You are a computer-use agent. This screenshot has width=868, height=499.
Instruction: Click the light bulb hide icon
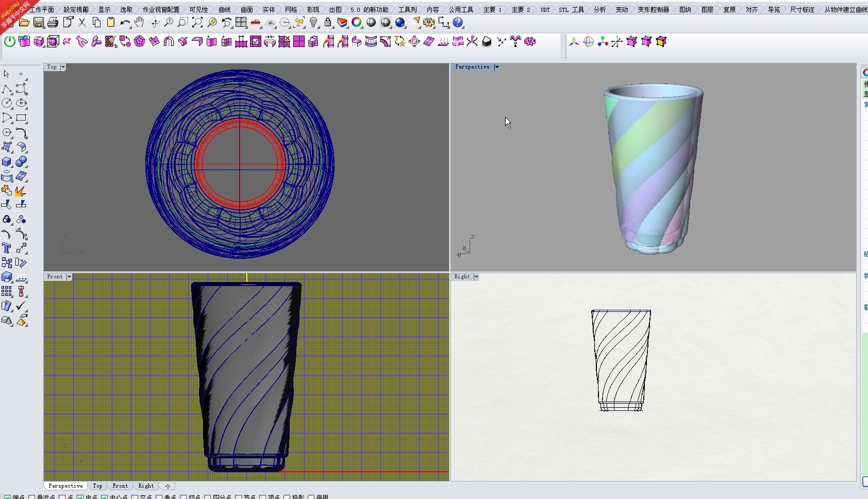313,23
